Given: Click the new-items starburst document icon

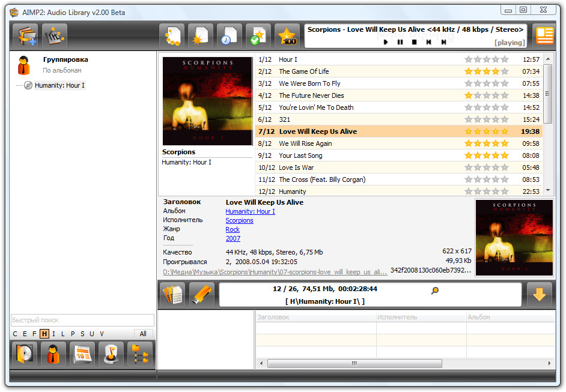Looking at the screenshot, I should [201, 36].
